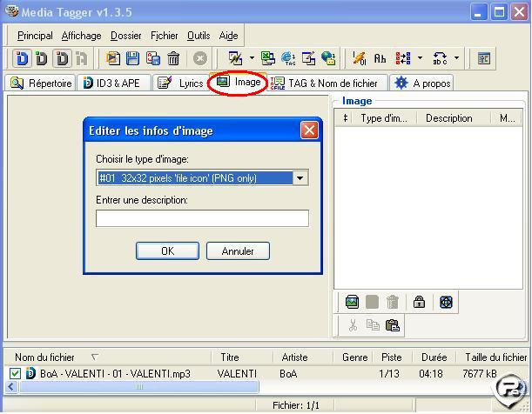Image resolution: width=532 pixels, height=414 pixels.
Task: Click the clipboard paste icon in image panel
Action: (x=393, y=325)
